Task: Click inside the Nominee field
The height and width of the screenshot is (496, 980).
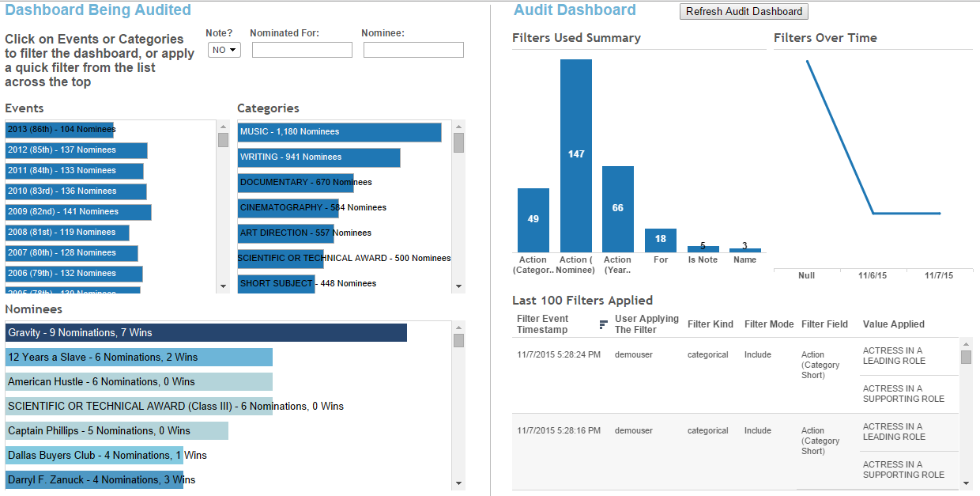Action: pyautogui.click(x=413, y=49)
